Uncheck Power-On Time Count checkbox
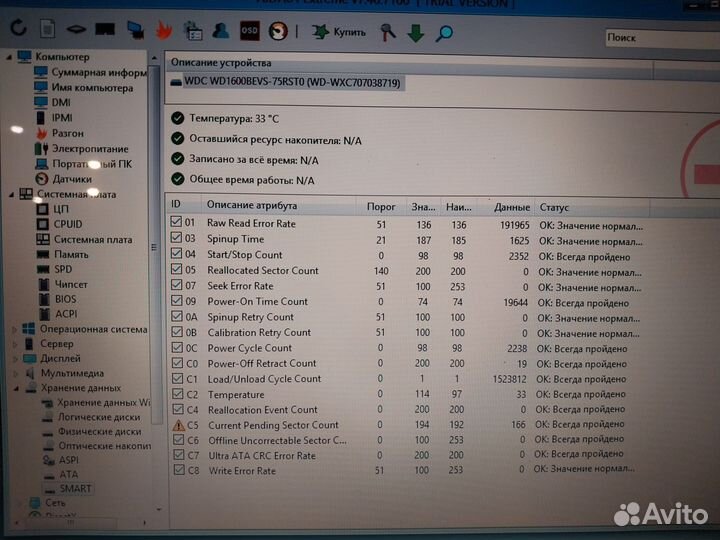 coord(177,300)
